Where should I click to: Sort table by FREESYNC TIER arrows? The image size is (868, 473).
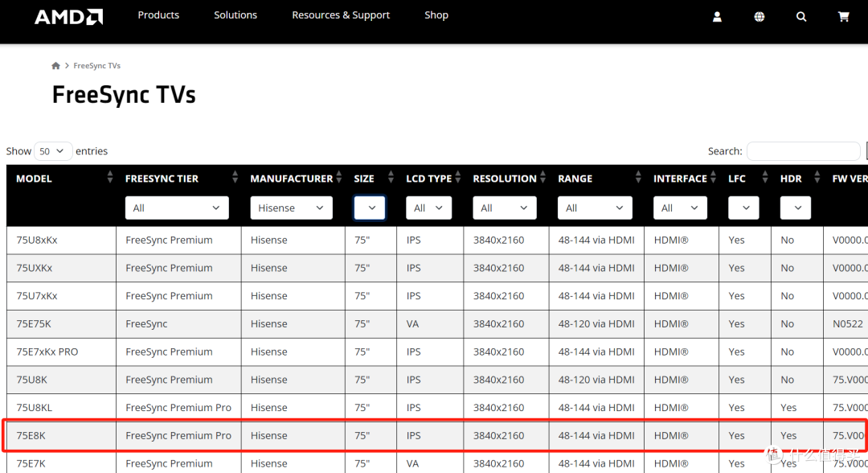point(235,177)
